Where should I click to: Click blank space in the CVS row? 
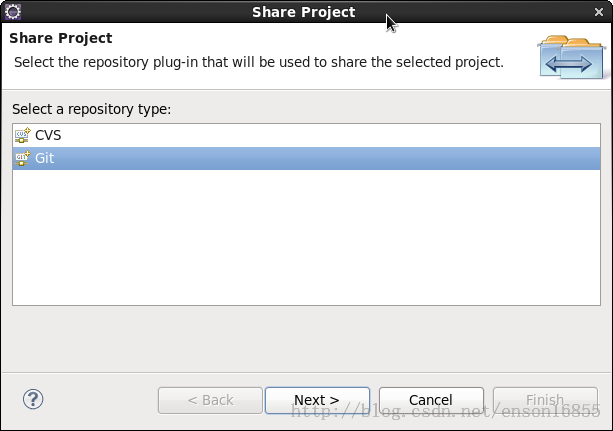point(332,135)
